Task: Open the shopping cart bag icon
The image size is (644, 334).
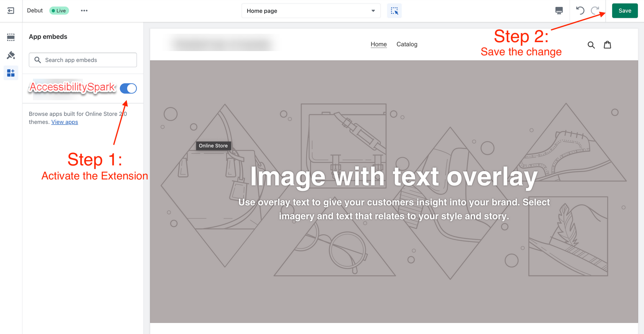Action: click(x=607, y=45)
